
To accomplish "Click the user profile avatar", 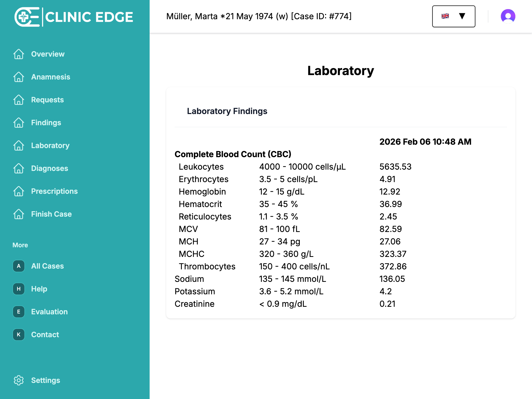I will [x=508, y=16].
